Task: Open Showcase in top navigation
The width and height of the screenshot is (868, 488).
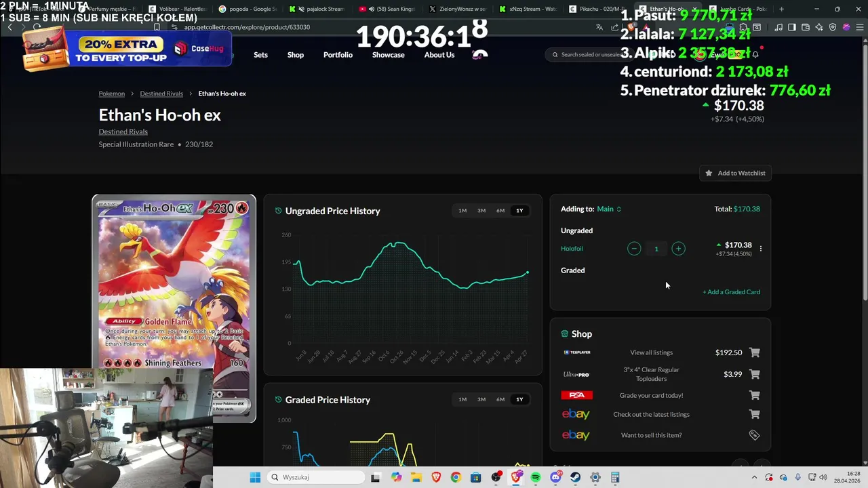Action: pos(388,55)
